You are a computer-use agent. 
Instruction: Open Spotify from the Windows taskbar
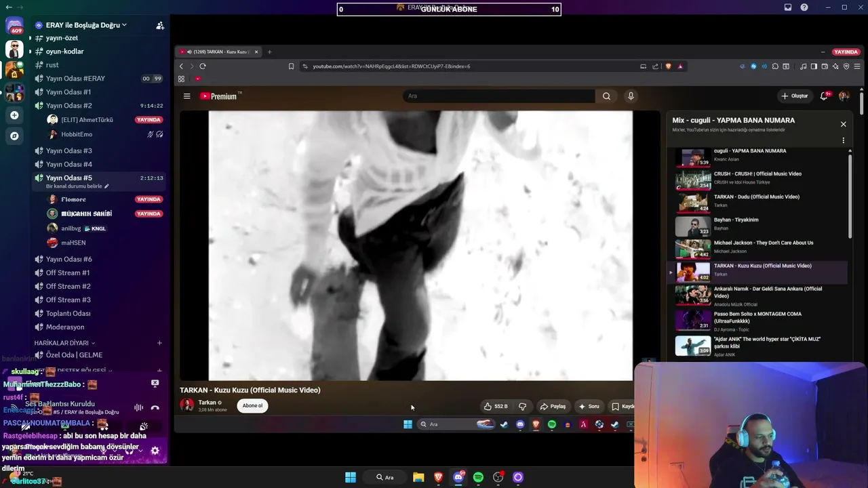[478, 477]
